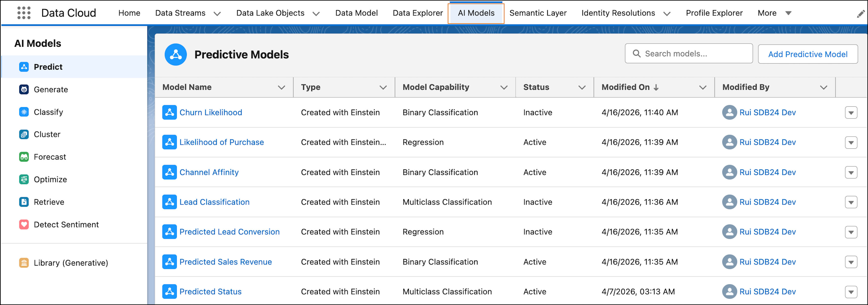Click the Predict sidebar icon

24,67
